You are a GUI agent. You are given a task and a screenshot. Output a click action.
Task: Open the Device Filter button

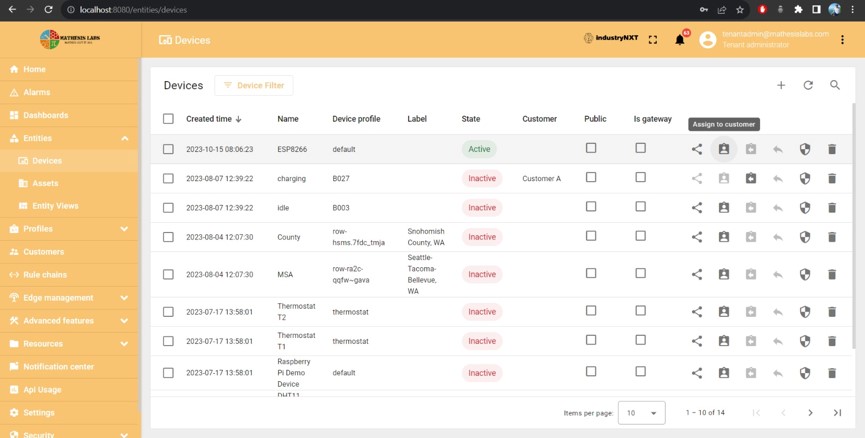coord(253,85)
